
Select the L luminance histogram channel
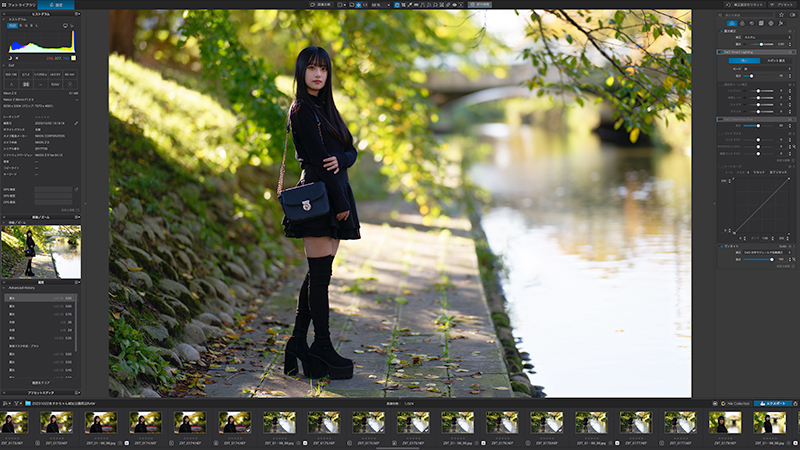click(x=37, y=26)
